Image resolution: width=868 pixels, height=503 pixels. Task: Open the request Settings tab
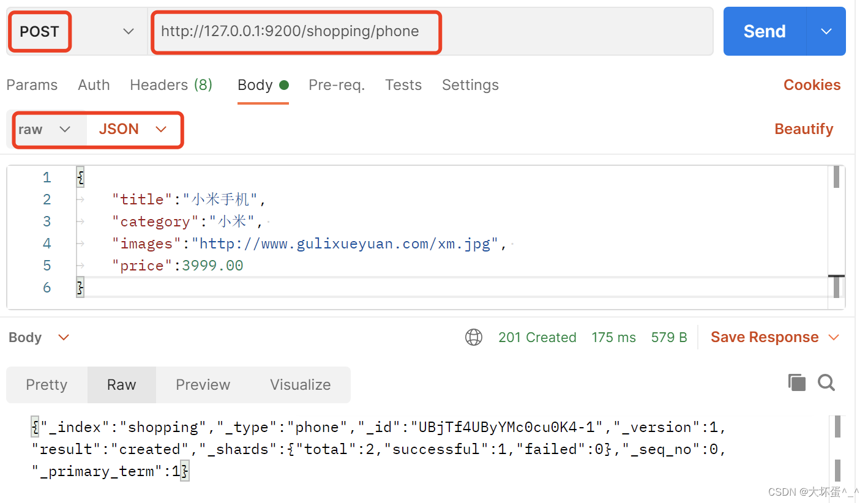[x=470, y=85]
